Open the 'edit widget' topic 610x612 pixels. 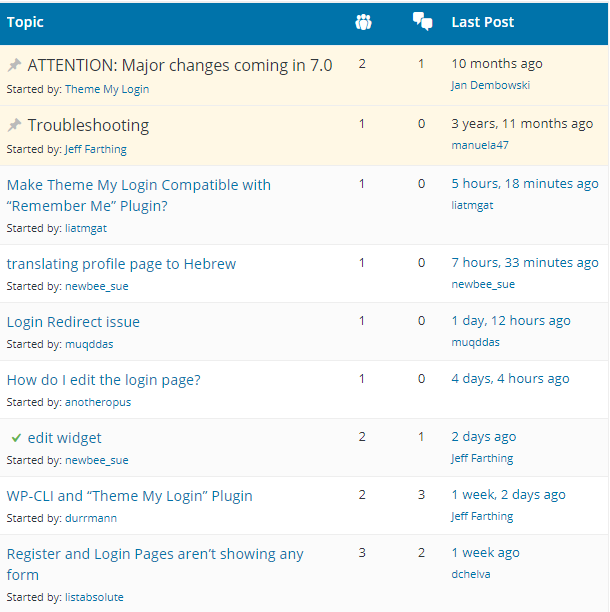tap(64, 438)
